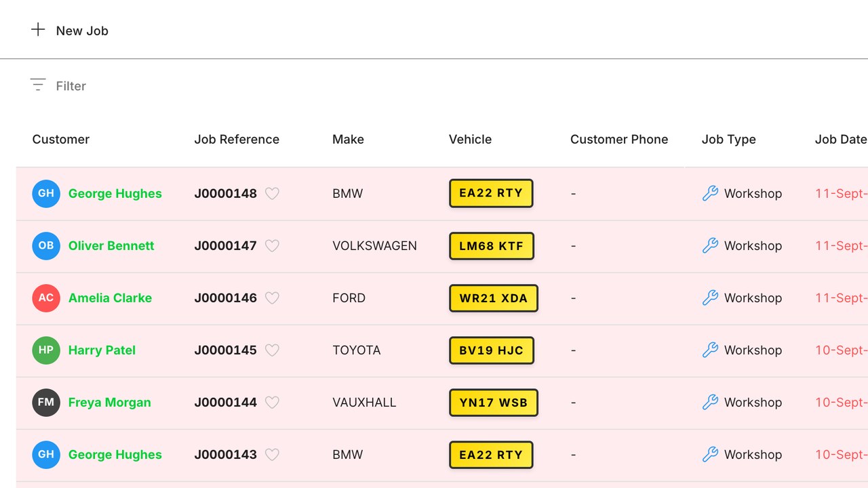Click the Vehicle column header
The width and height of the screenshot is (868, 488).
470,139
